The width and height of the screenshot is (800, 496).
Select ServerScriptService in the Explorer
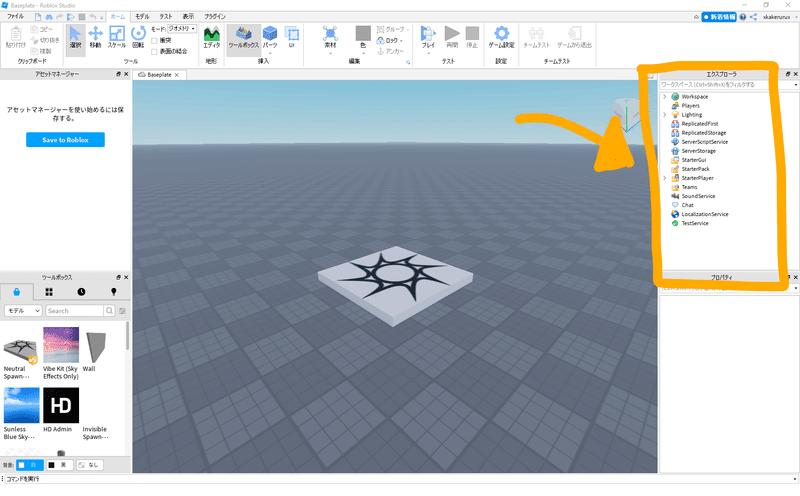click(x=705, y=142)
